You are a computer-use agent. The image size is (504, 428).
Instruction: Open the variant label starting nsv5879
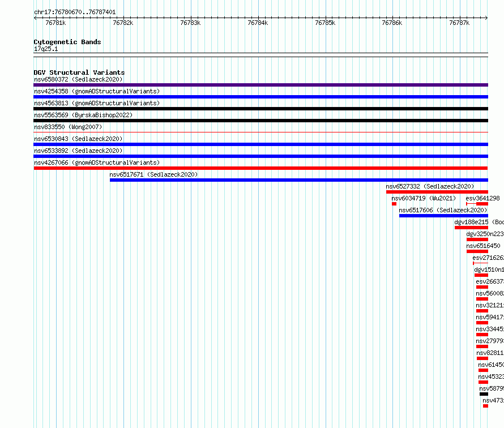pyautogui.click(x=492, y=388)
